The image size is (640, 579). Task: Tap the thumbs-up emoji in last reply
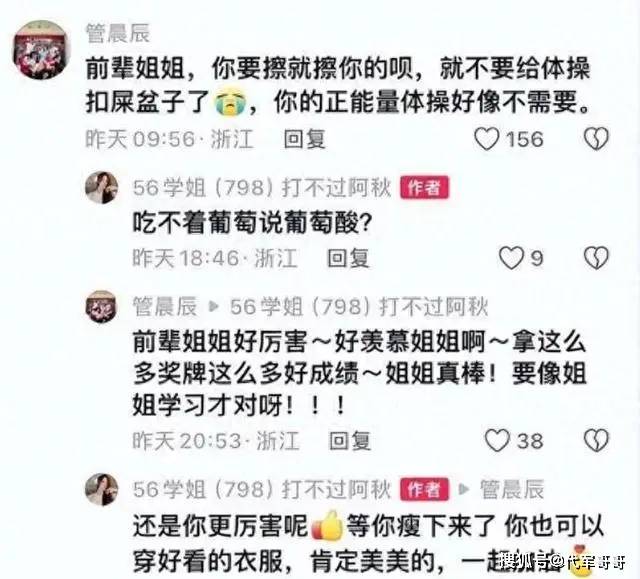point(327,526)
